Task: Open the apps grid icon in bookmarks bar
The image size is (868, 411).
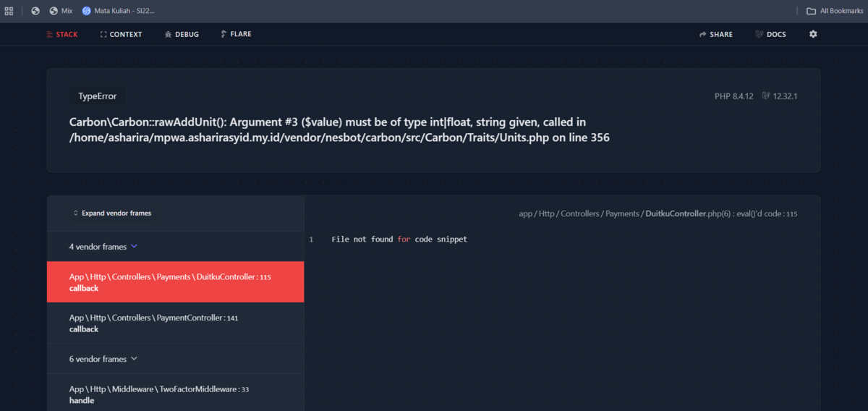Action: pyautogui.click(x=9, y=11)
